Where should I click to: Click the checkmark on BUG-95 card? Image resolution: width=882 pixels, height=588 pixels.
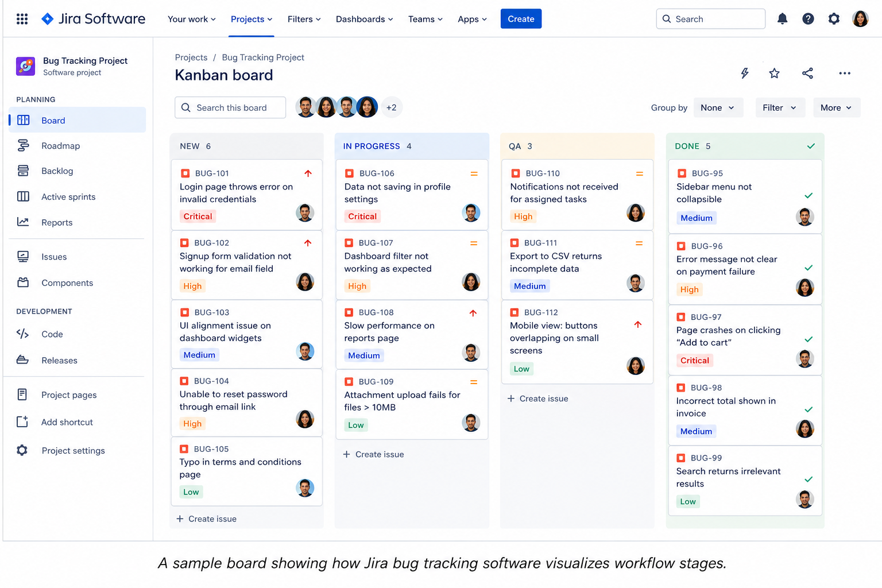click(808, 196)
